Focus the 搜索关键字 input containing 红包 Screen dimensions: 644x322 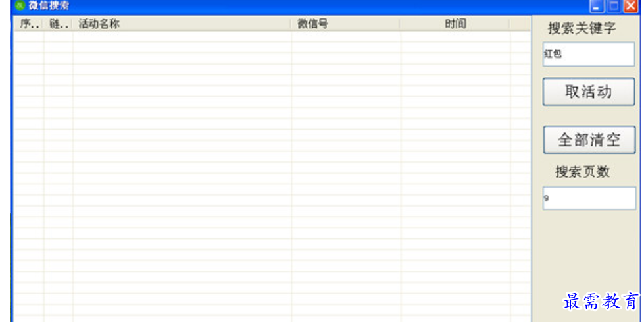point(589,54)
